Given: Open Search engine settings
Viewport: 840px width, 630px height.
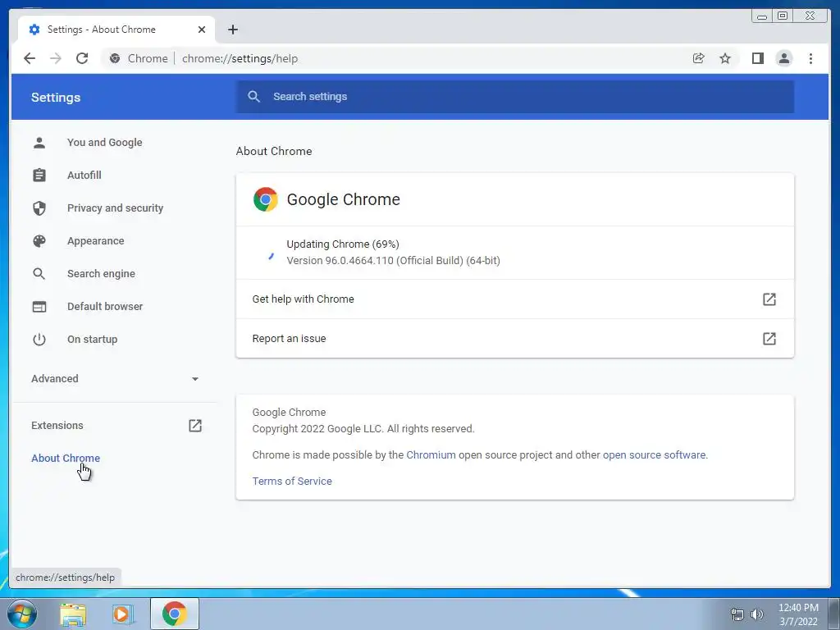Looking at the screenshot, I should coord(101,274).
